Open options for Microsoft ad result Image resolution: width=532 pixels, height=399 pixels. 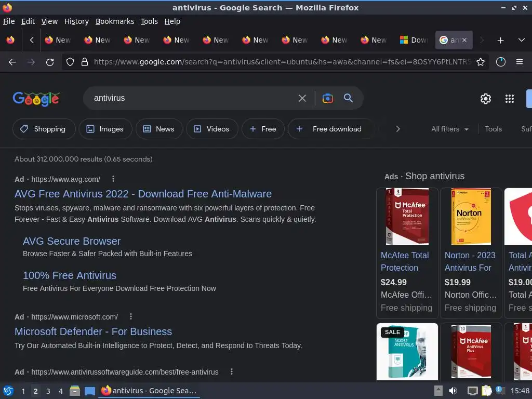click(x=131, y=316)
